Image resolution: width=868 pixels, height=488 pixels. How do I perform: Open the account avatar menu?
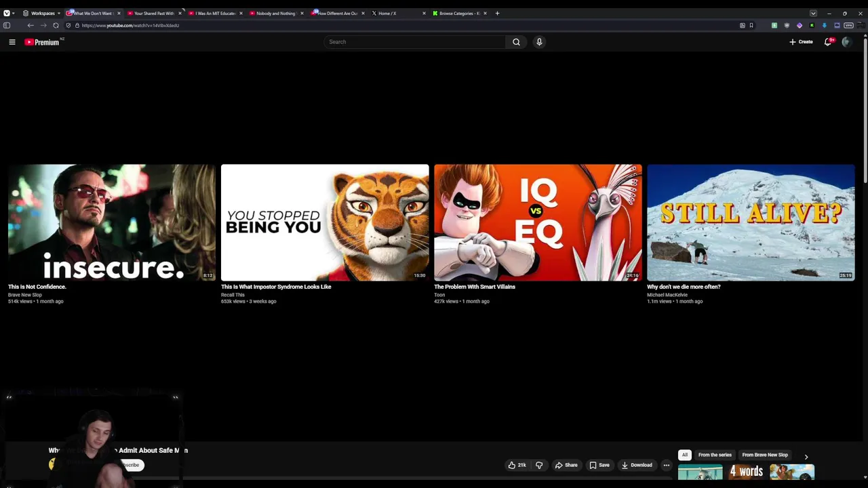(846, 42)
